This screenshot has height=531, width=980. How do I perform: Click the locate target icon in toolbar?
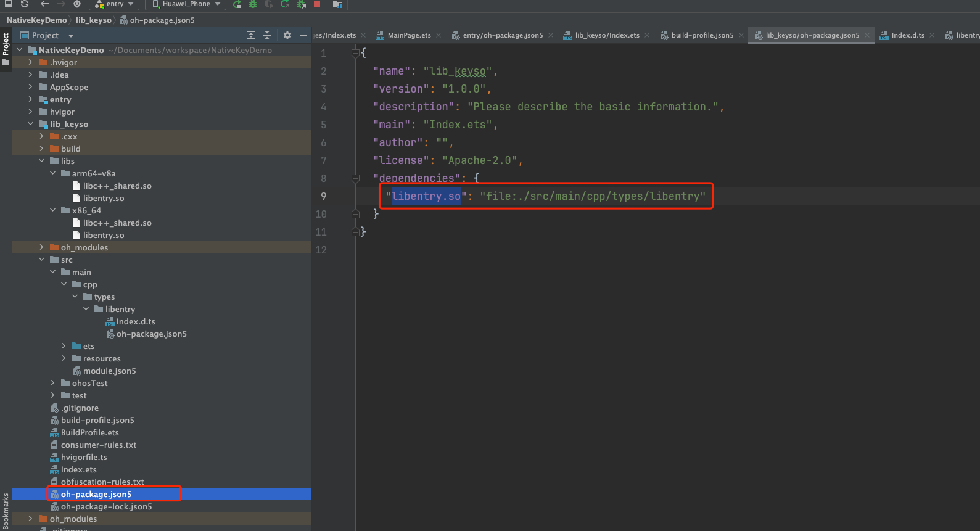(x=77, y=4)
